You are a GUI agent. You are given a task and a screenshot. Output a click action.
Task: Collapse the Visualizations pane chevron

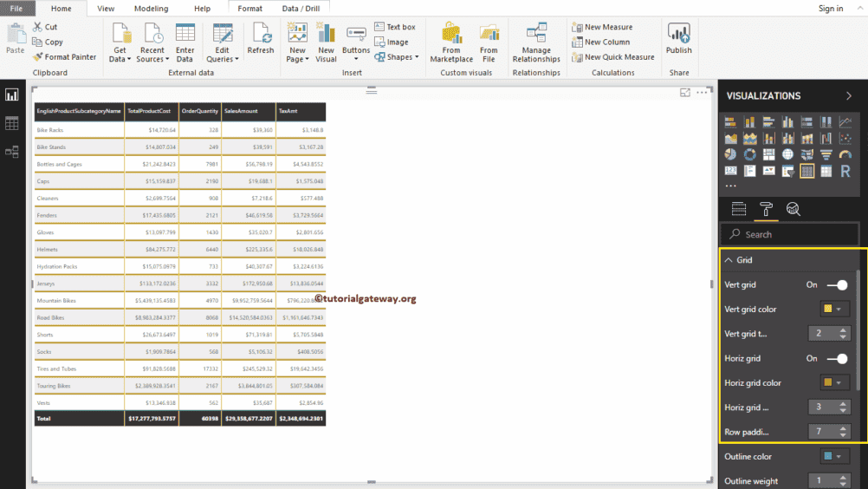[849, 96]
